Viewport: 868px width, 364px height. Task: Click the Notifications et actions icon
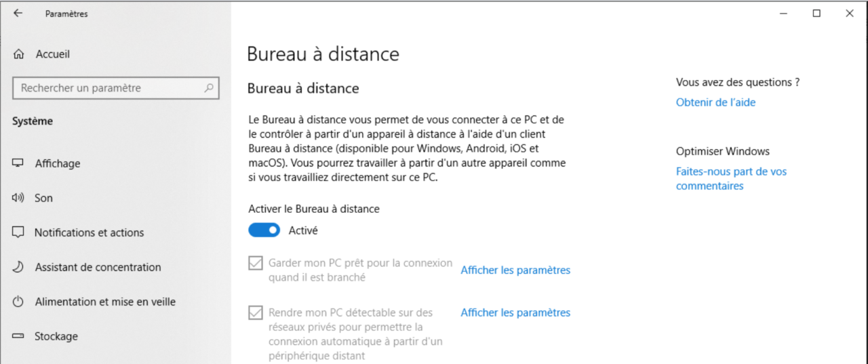click(18, 232)
